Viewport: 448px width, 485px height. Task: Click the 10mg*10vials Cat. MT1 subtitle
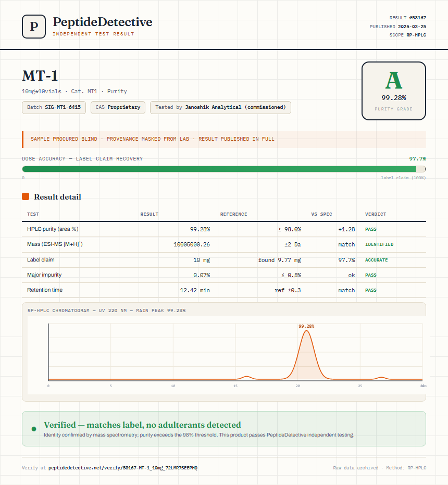(x=74, y=91)
